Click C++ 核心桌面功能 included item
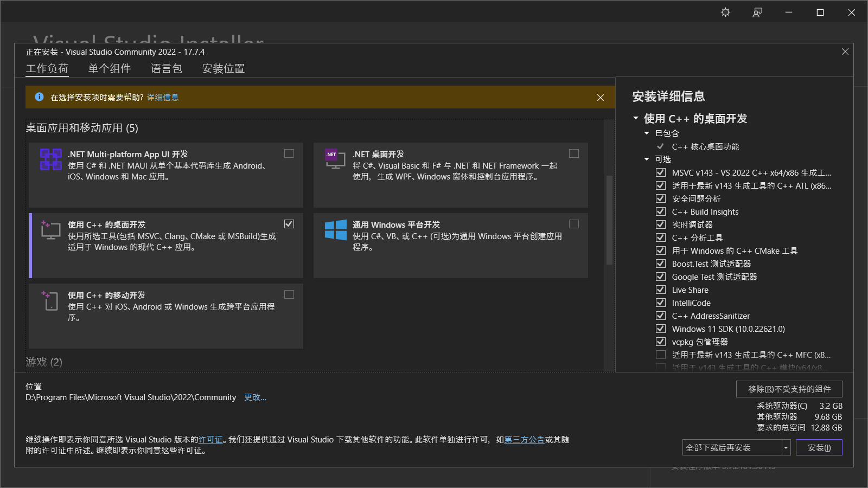 (x=705, y=146)
